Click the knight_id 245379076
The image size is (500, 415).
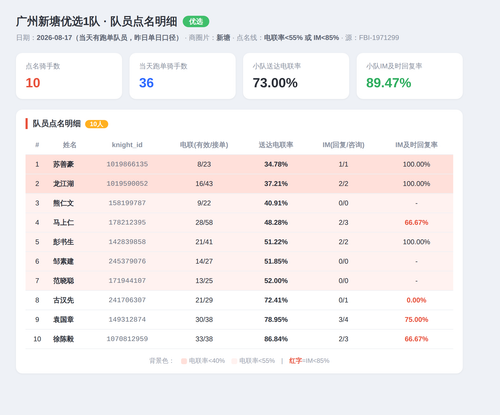click(127, 261)
